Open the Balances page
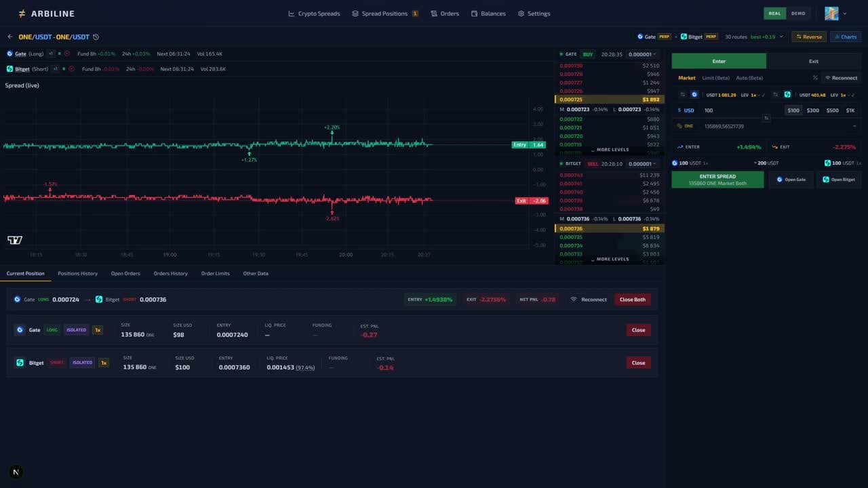 pyautogui.click(x=488, y=14)
